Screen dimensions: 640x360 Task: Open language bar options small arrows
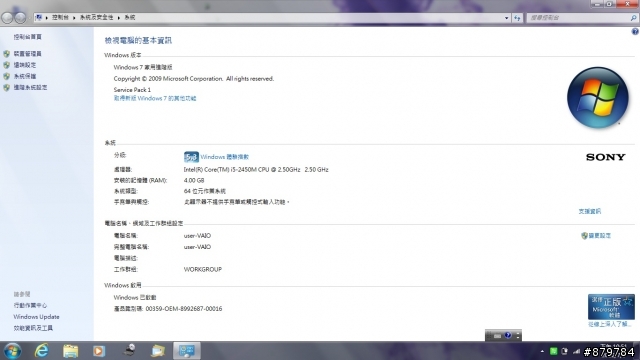coord(518,336)
